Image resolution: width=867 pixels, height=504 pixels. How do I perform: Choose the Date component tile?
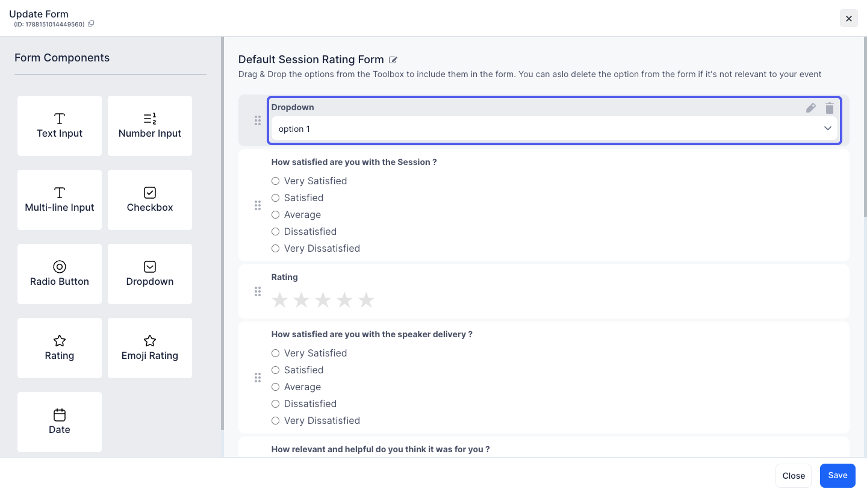click(60, 422)
